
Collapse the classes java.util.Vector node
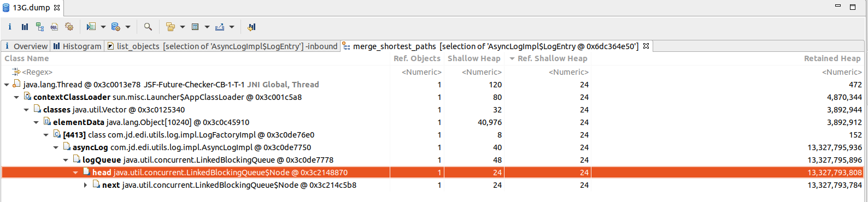26,110
